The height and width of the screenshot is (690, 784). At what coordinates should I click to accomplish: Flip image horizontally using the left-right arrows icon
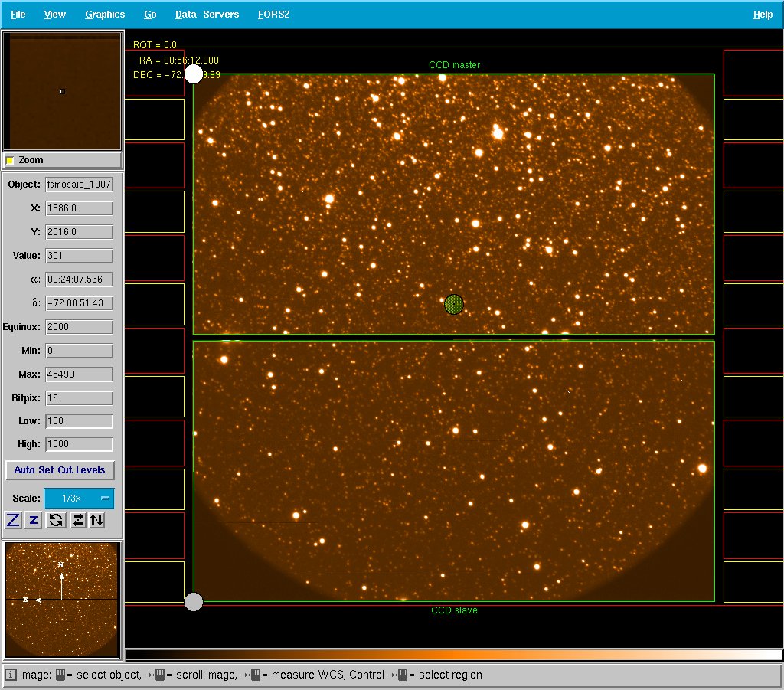77,520
